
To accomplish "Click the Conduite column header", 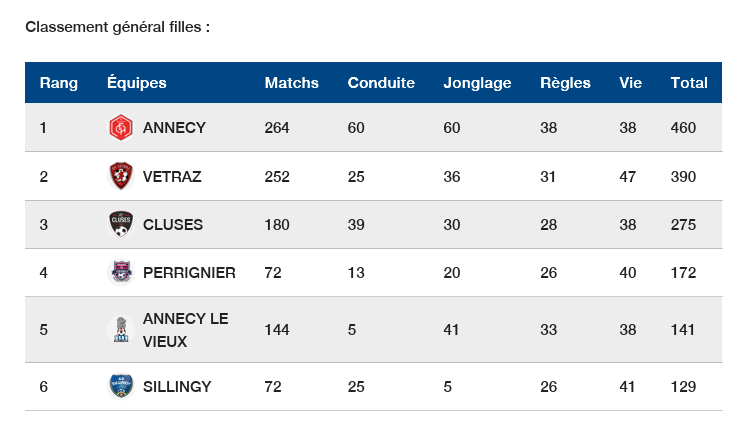I will (381, 83).
